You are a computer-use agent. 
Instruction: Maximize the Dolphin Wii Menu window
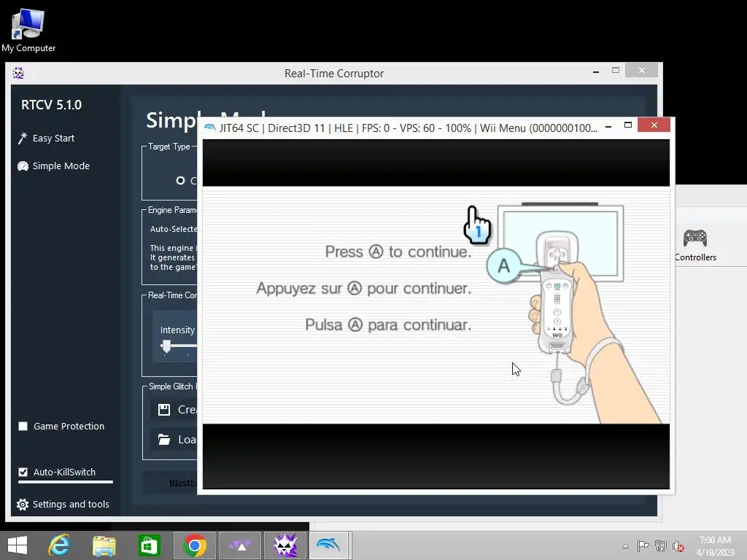pyautogui.click(x=628, y=125)
